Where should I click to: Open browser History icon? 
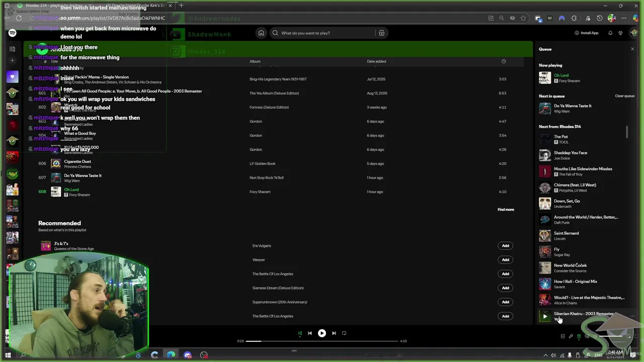pyautogui.click(x=599, y=18)
